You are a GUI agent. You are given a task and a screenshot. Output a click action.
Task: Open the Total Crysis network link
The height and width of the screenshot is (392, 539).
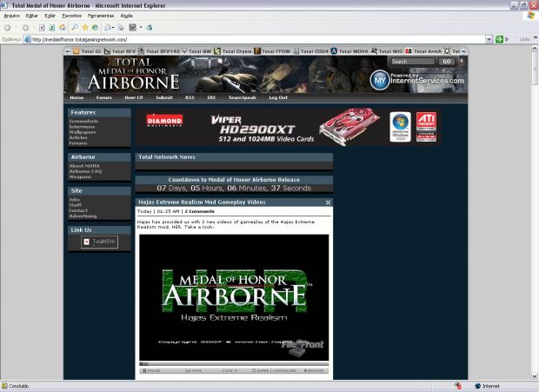pos(233,51)
